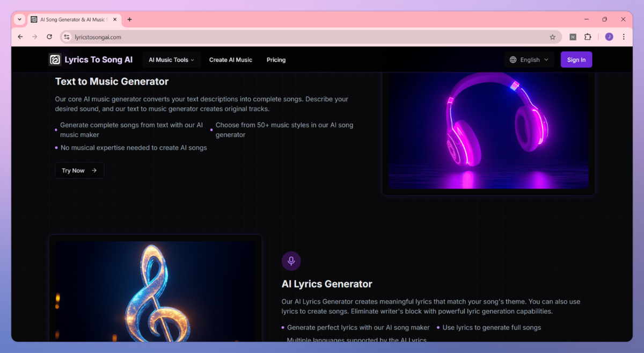Click the Sign In button
Image resolution: width=644 pixels, height=353 pixels.
click(576, 60)
